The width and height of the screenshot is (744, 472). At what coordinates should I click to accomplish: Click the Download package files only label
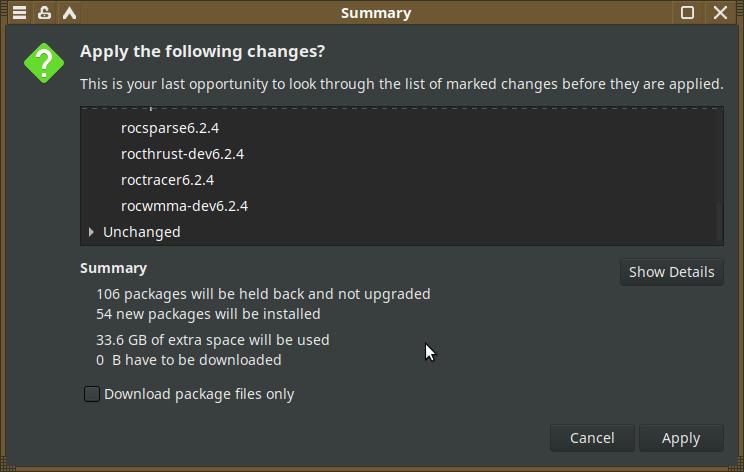(x=199, y=394)
